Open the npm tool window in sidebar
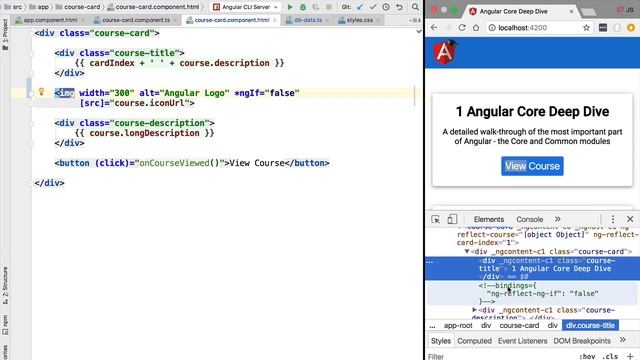 5,324
